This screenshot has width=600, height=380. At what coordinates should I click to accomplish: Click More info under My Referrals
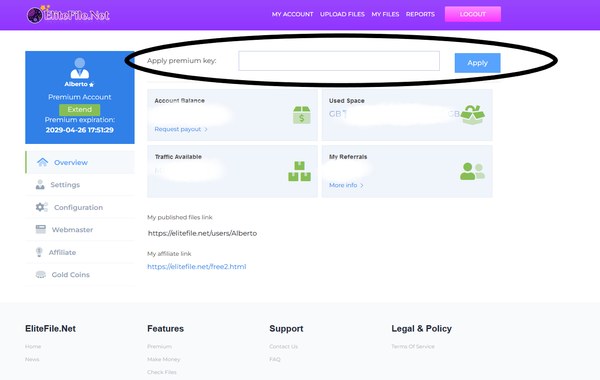(343, 185)
